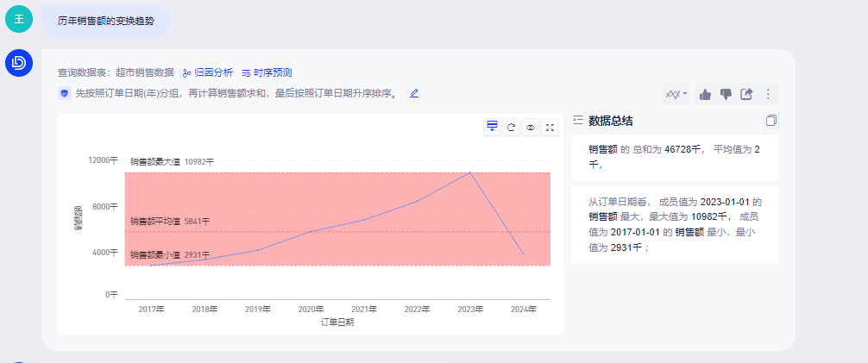
Task: Toggle chart visibility with the eye icon
Action: (x=531, y=127)
